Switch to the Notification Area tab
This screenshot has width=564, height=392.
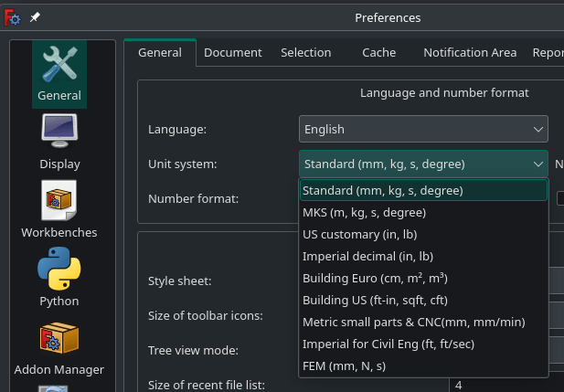coord(470,52)
